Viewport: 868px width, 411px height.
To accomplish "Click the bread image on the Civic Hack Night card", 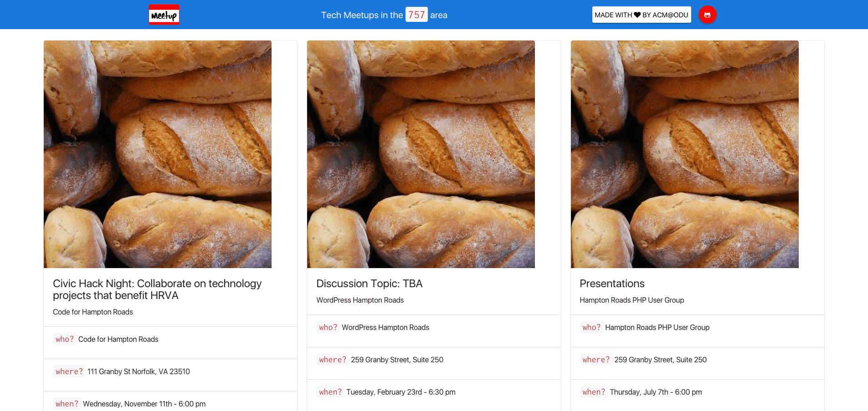I will point(157,153).
